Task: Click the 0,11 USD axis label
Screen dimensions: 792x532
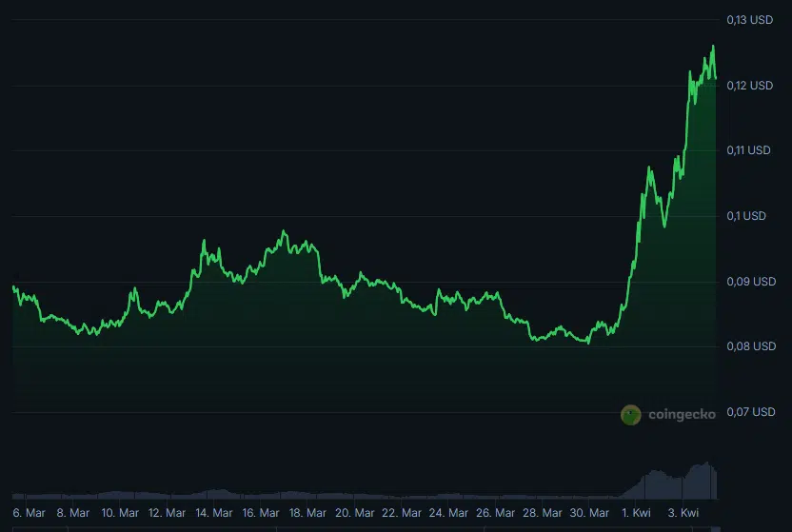Action: 750,150
